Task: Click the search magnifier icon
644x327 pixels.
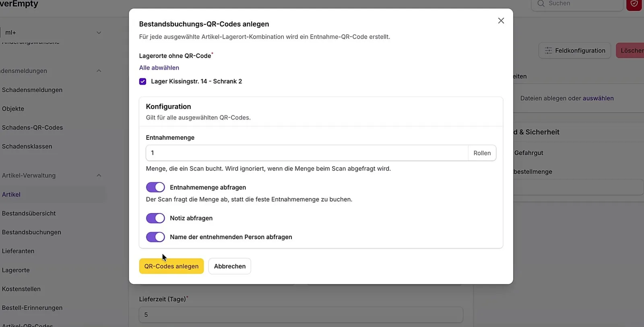Action: (541, 4)
